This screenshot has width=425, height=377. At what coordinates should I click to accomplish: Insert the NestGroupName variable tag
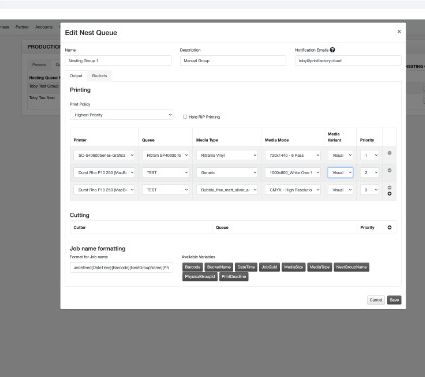351,267
